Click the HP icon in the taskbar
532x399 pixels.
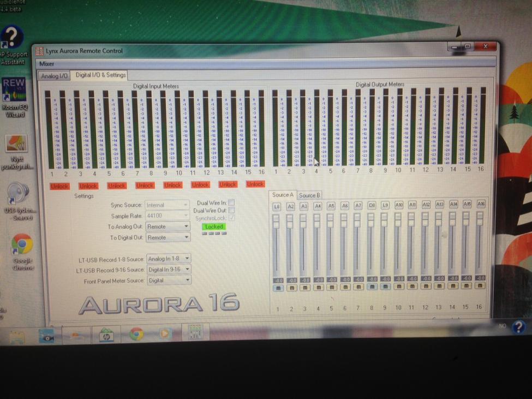point(106,335)
